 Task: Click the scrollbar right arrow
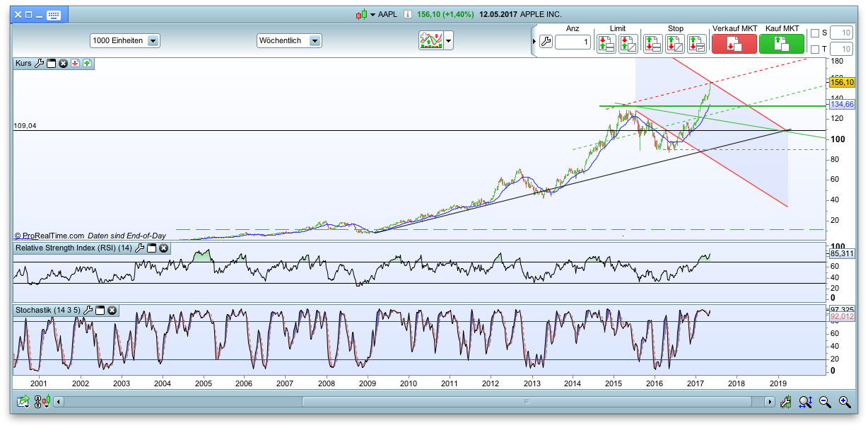click(x=770, y=402)
